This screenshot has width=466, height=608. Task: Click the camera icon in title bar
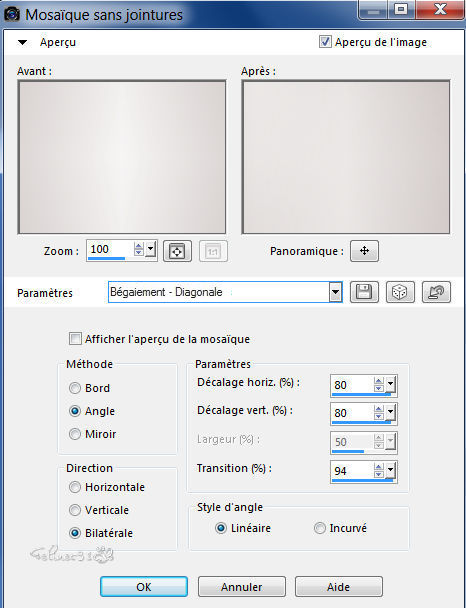[12, 14]
